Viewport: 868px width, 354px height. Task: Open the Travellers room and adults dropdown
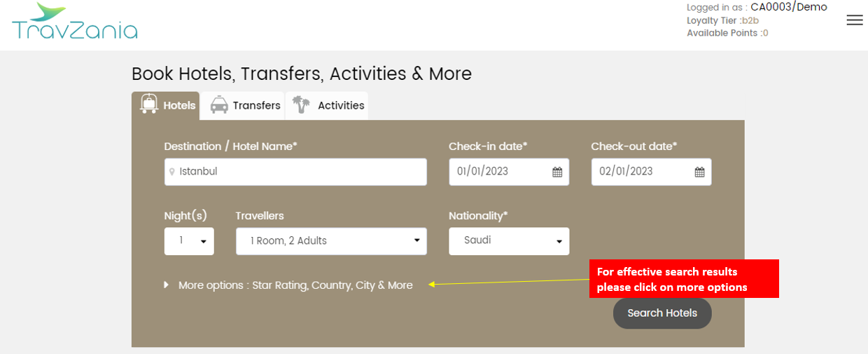click(330, 241)
